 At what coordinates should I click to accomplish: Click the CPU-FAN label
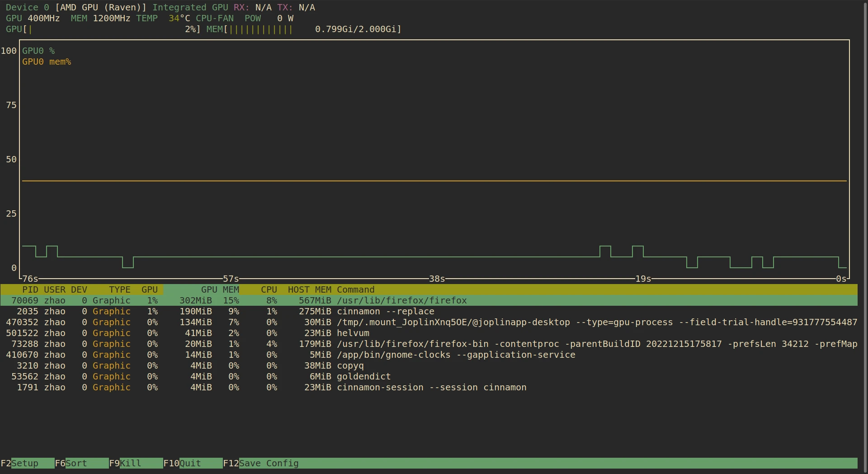[x=215, y=18]
